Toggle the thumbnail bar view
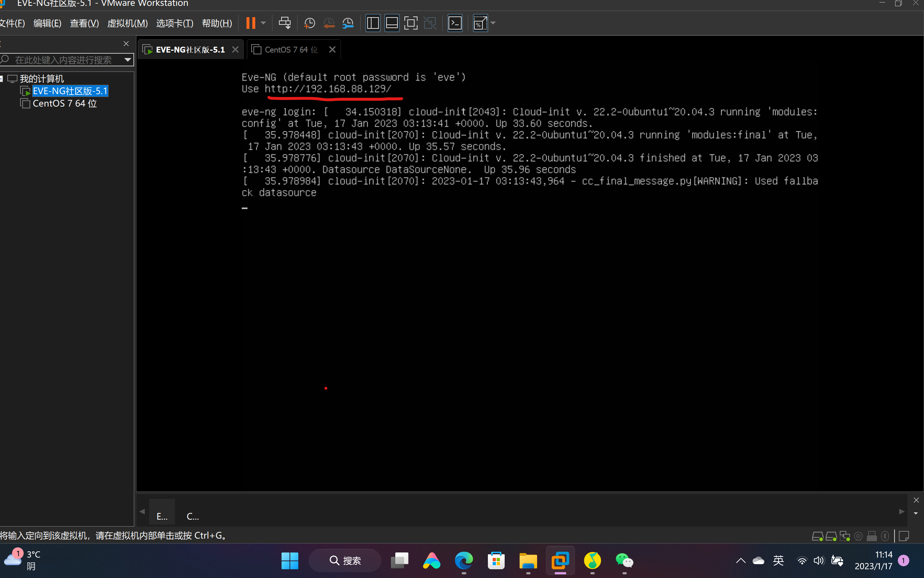 (392, 23)
